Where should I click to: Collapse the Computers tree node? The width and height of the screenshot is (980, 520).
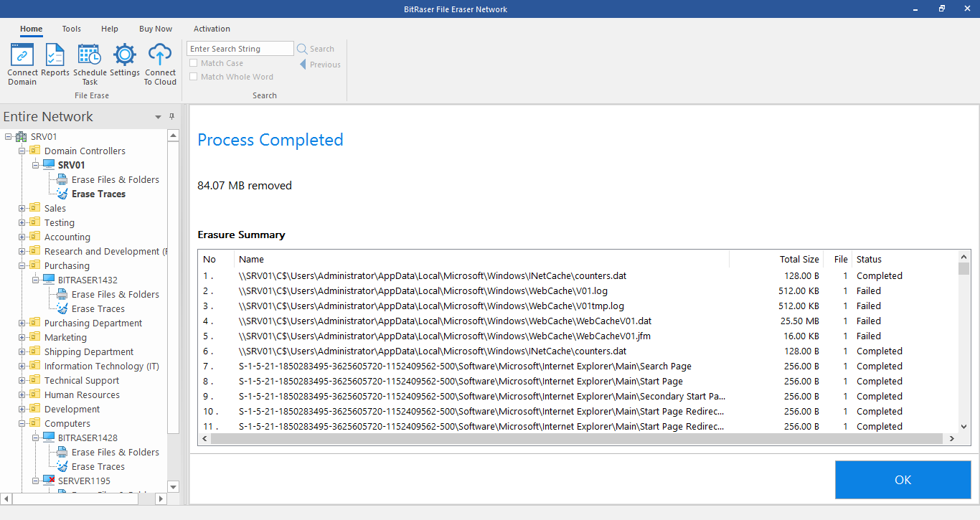click(x=22, y=423)
